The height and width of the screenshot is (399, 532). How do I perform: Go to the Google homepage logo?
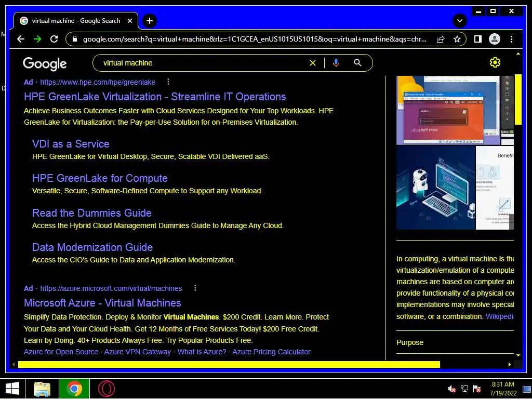pos(45,63)
